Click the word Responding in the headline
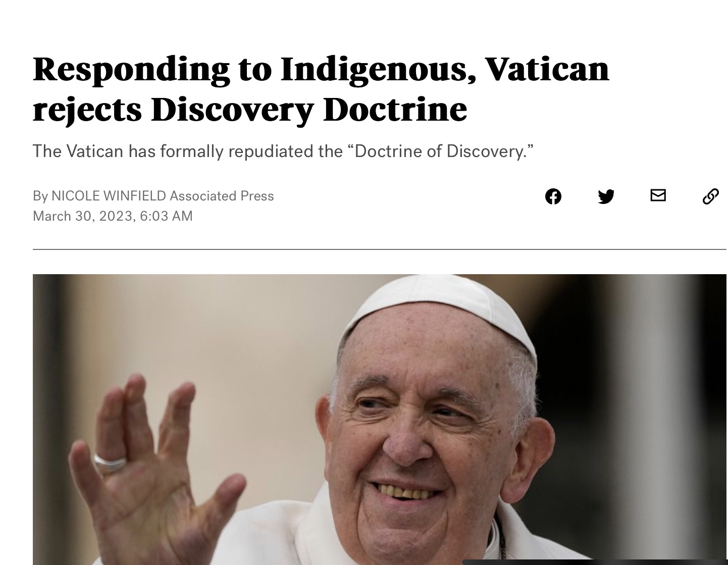This screenshot has width=728, height=565. [x=131, y=69]
